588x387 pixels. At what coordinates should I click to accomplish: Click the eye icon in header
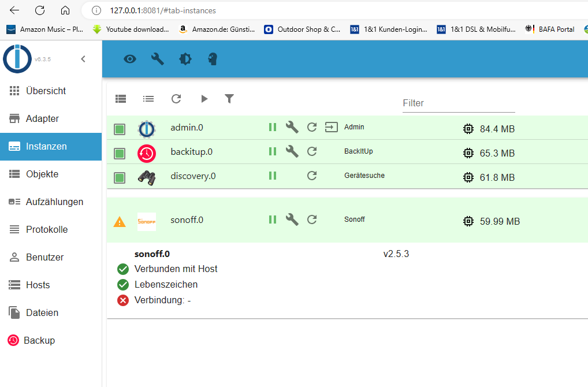tap(130, 59)
